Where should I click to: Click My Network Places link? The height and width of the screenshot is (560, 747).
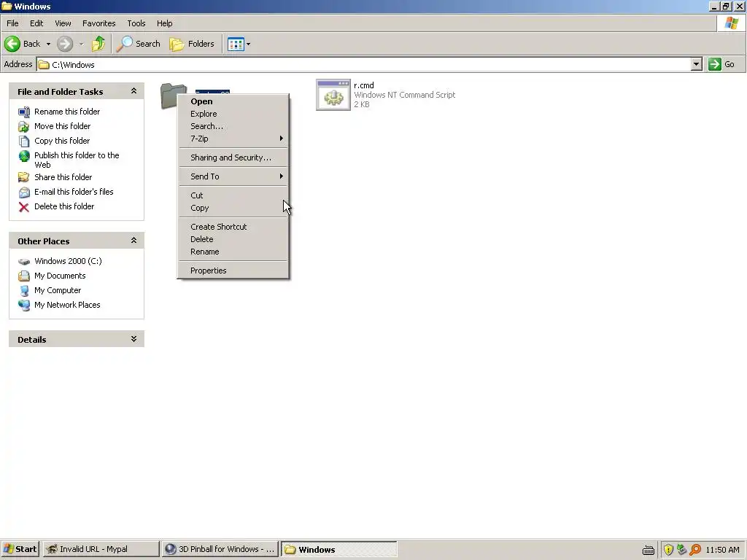click(67, 306)
